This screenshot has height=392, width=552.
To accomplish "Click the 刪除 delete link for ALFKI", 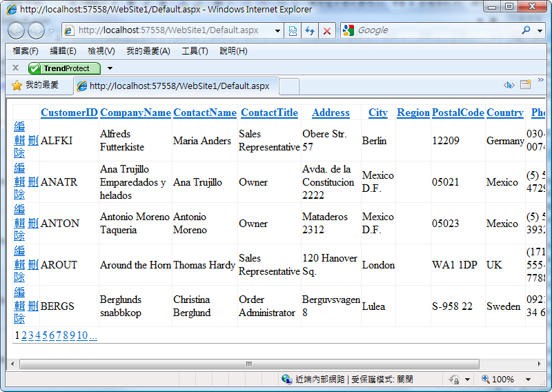I will (32, 141).
